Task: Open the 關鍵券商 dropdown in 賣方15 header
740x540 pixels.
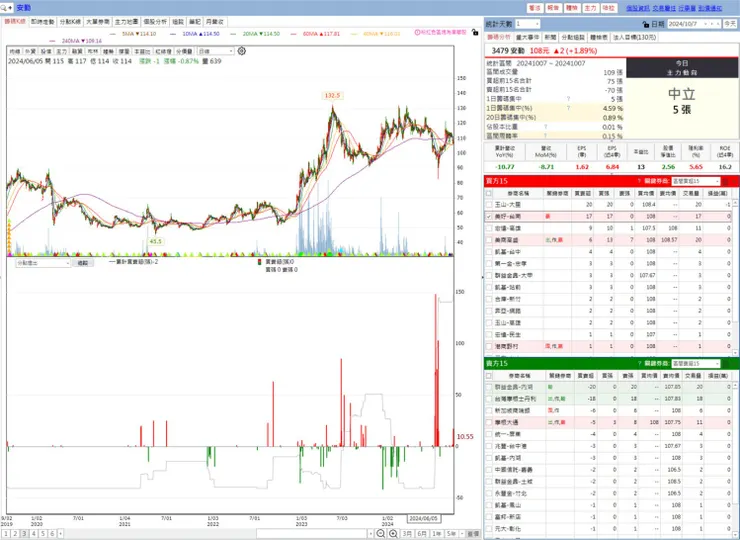Action: coord(696,363)
